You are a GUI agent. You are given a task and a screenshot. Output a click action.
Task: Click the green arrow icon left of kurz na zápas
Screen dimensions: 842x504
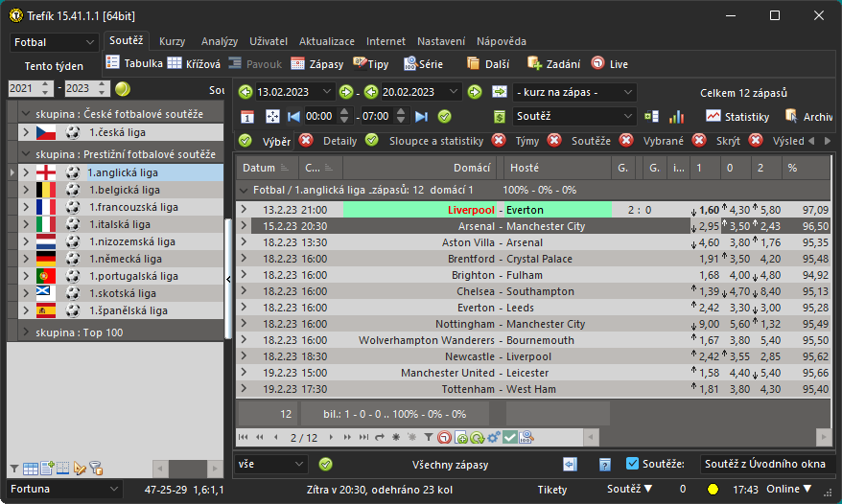500,92
